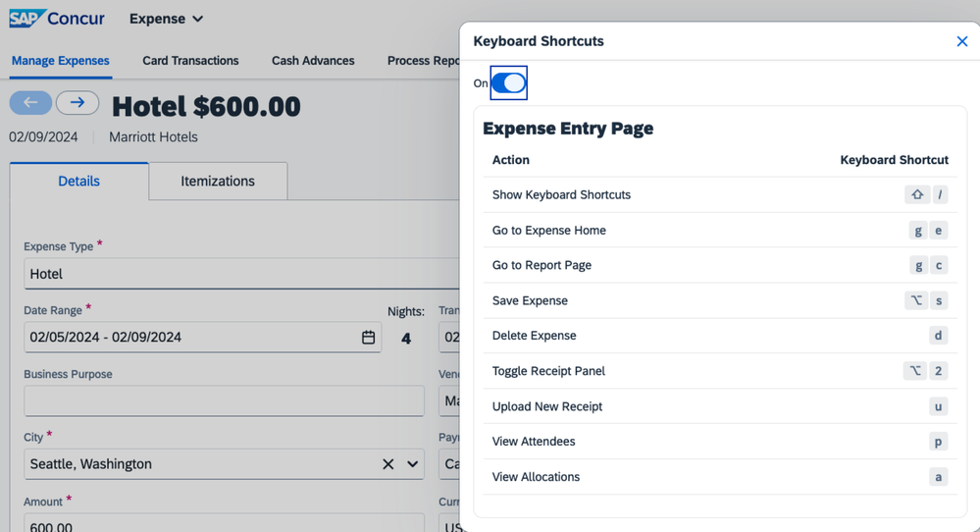Screen dimensions: 980x532
Task: Expand the City dropdown chevron
Action: pyautogui.click(x=412, y=464)
